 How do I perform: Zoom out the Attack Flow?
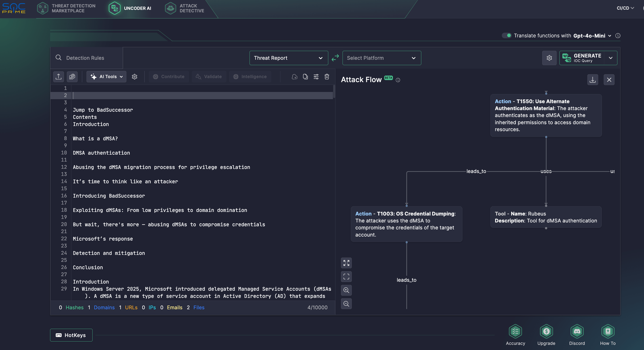346,303
